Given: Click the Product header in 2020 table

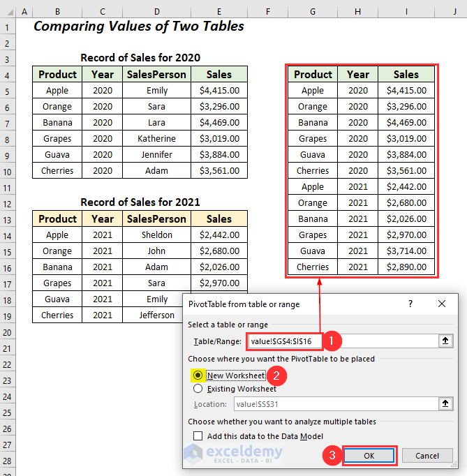Looking at the screenshot, I should (x=57, y=74).
